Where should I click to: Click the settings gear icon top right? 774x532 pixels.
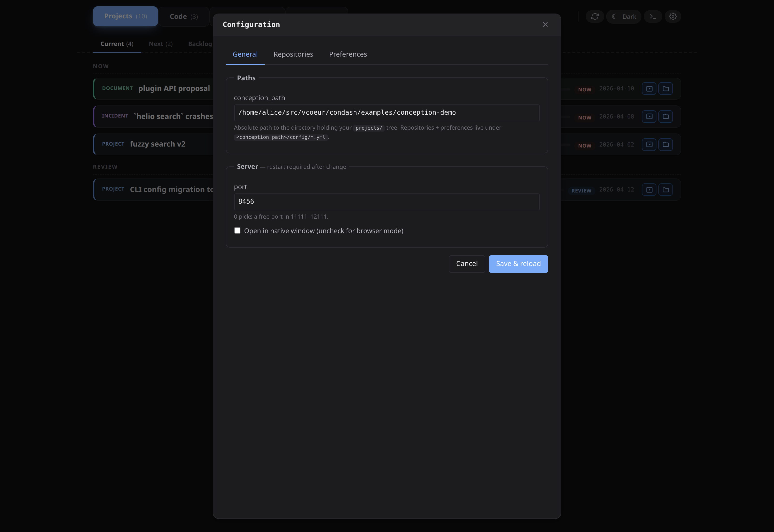coord(673,16)
